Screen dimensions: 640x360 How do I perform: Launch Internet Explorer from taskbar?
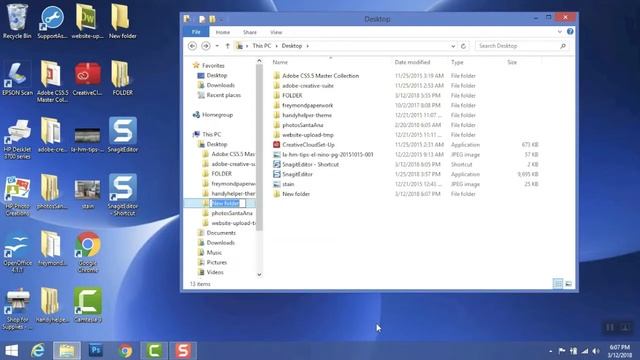point(38,351)
